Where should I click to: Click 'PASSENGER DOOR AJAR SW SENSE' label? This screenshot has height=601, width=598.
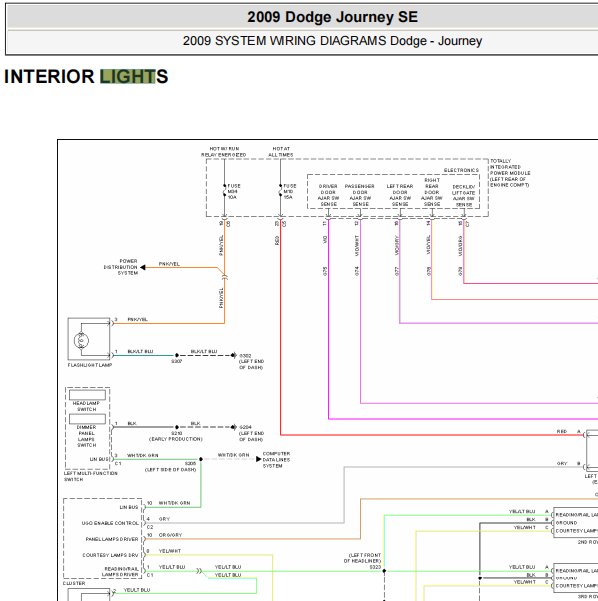[x=360, y=195]
